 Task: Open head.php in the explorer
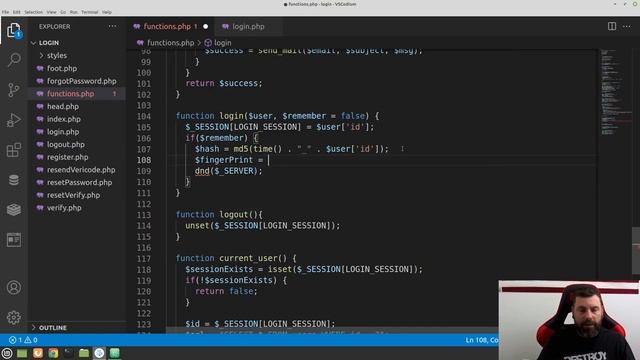(x=63, y=107)
